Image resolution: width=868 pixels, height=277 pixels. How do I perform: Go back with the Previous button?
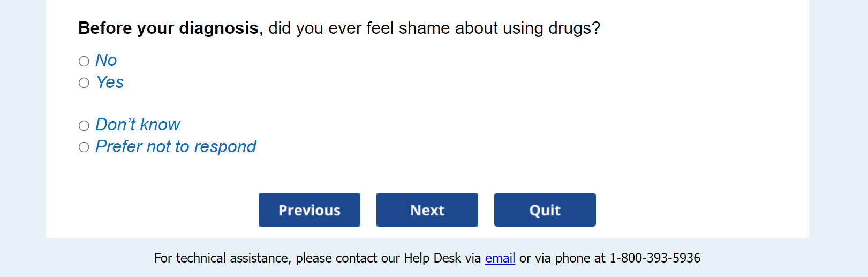click(309, 210)
